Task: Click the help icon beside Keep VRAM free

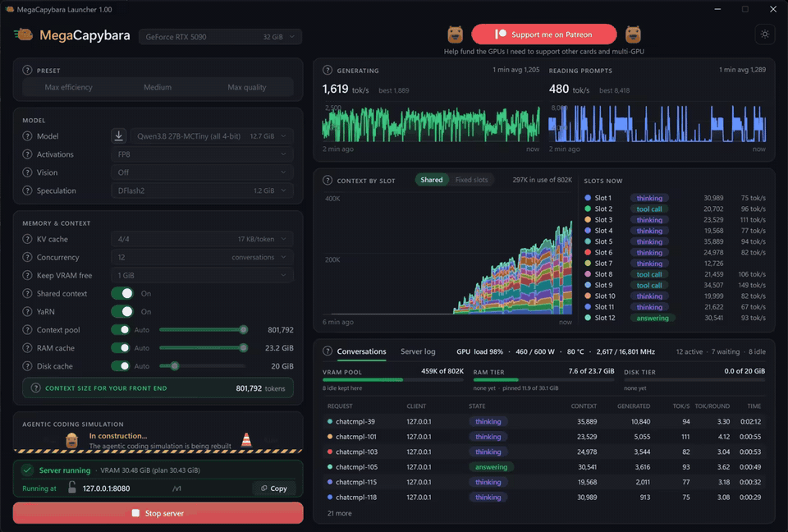Action: (x=27, y=275)
